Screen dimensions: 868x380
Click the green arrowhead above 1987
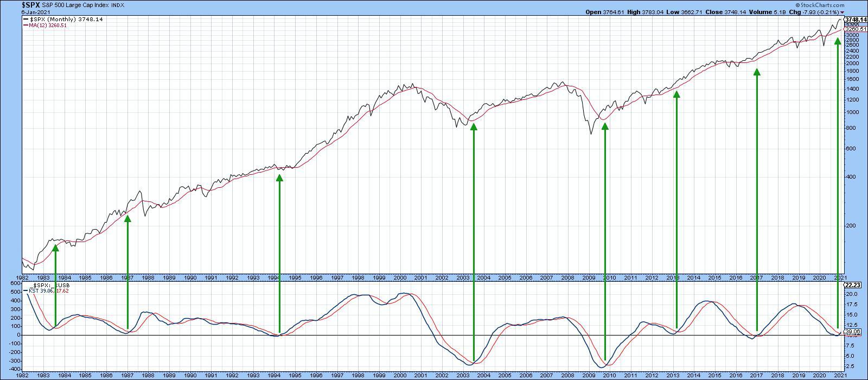[127, 219]
